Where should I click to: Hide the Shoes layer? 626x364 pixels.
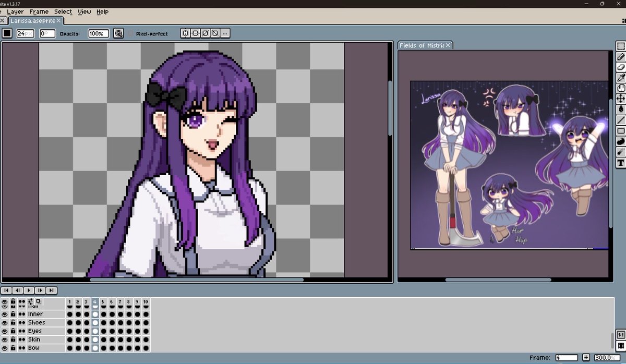coord(5,323)
